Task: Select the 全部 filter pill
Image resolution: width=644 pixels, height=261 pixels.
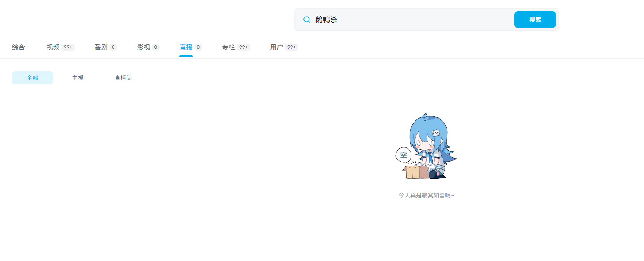Action: coord(32,78)
